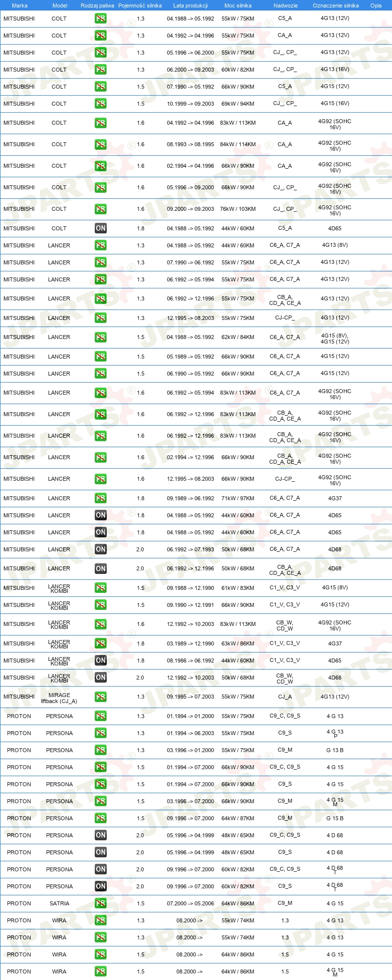Click the Oznaczenie silnika column header
Screen dimensions: 392x980
tap(336, 6)
